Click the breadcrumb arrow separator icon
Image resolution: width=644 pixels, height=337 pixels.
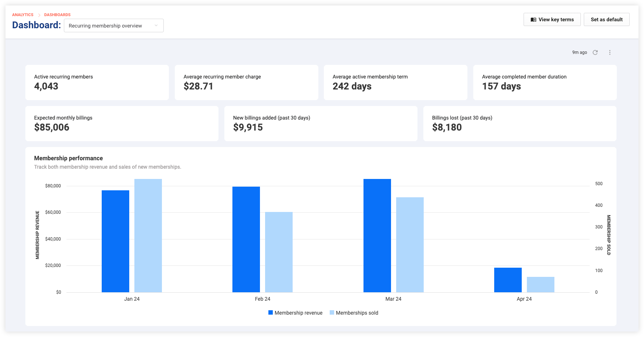pyautogui.click(x=39, y=15)
